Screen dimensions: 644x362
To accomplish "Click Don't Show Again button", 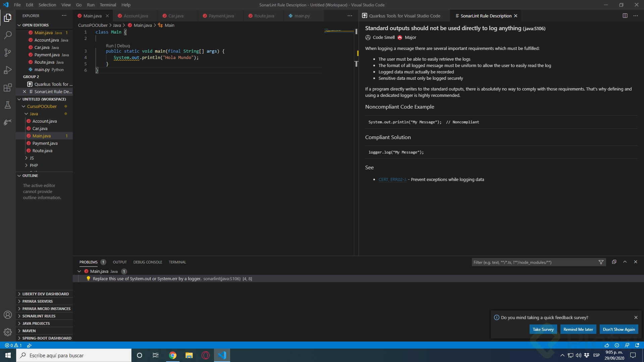I will tap(619, 329).
